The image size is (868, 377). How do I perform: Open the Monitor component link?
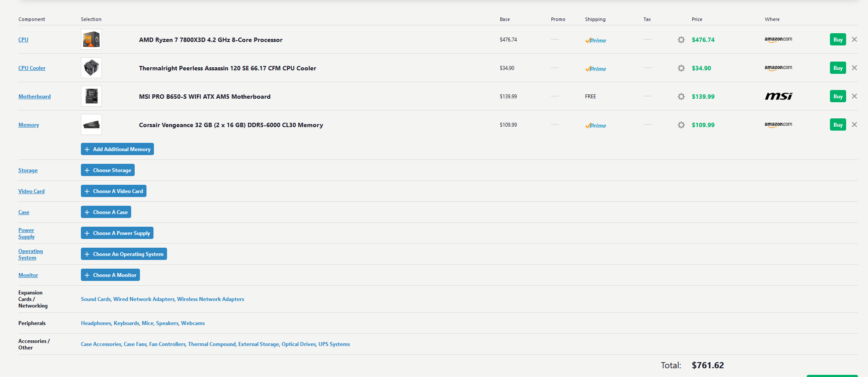click(28, 275)
